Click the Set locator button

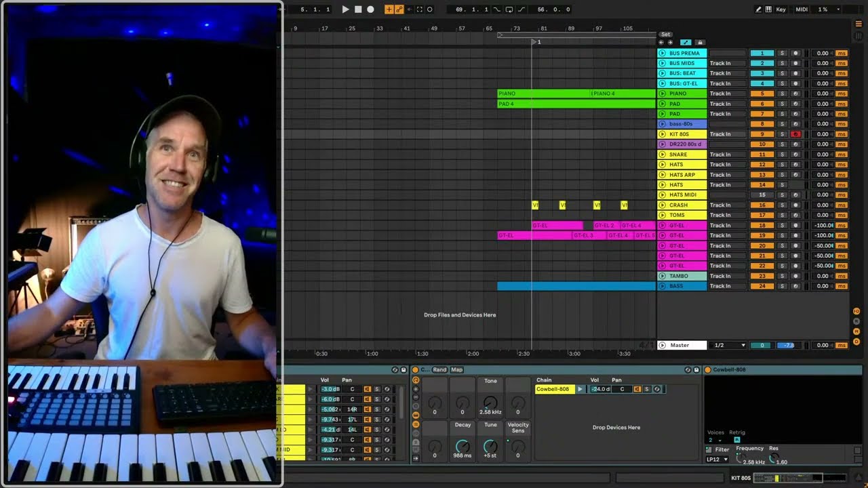tap(666, 34)
